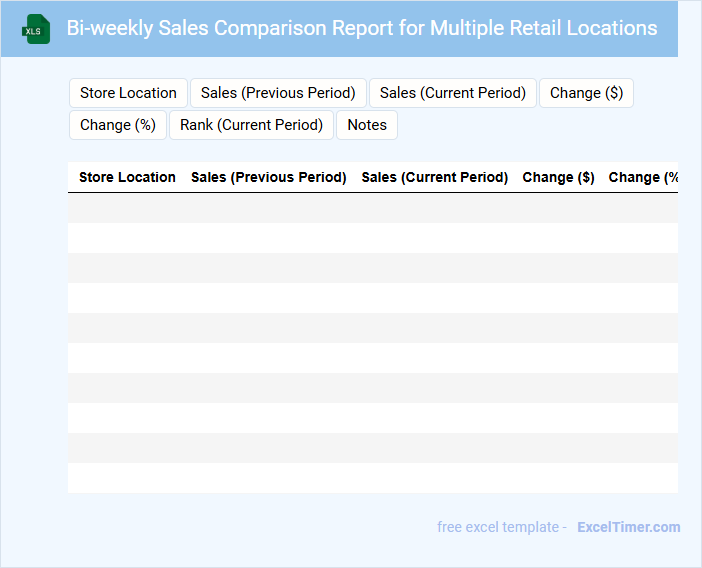Viewport: 702px width, 568px height.
Task: Click the Sales (Current Period) tag button
Action: [x=453, y=93]
